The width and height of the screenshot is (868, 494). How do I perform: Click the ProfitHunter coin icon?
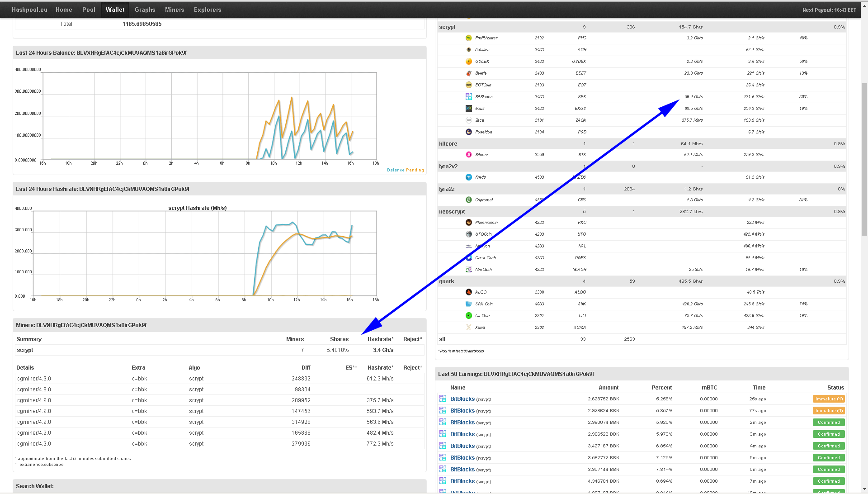[x=469, y=38]
